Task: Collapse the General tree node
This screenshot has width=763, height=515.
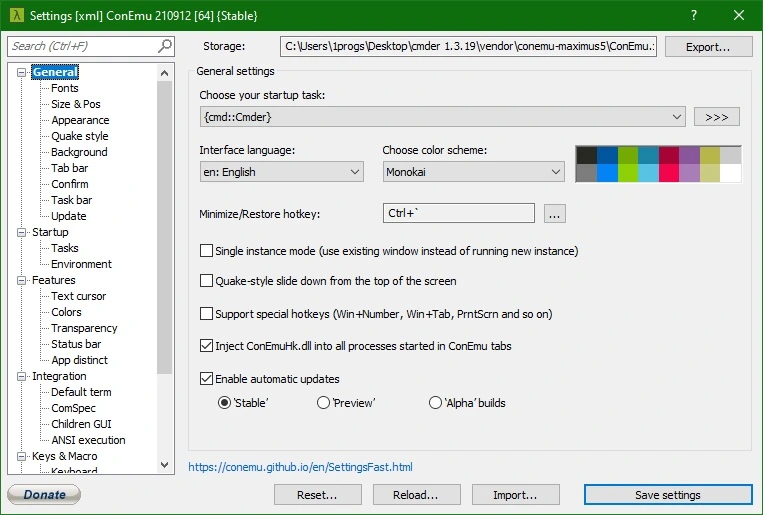Action: click(21, 72)
